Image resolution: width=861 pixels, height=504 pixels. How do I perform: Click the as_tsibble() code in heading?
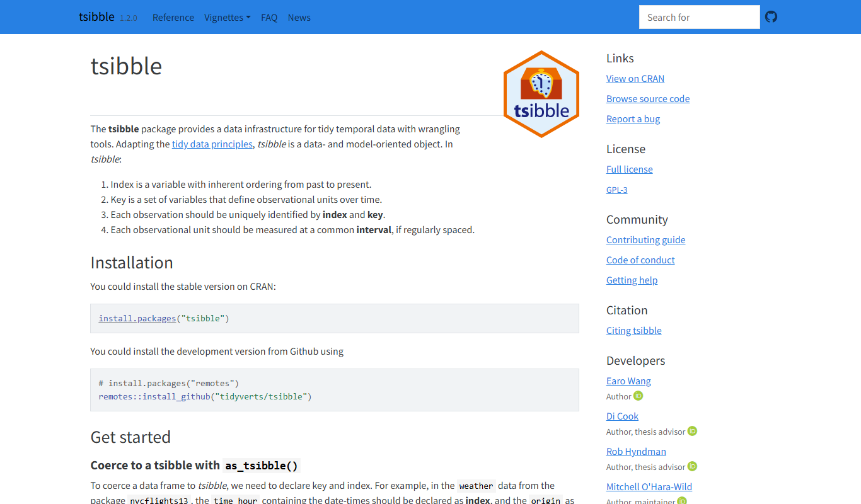pyautogui.click(x=262, y=466)
